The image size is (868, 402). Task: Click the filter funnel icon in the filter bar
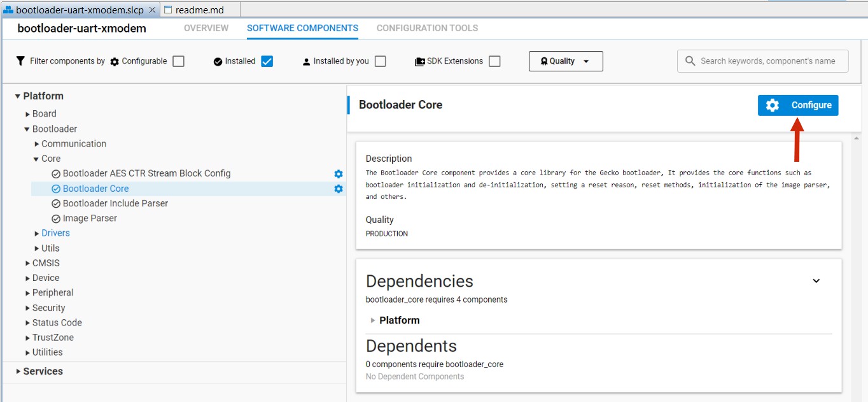coord(21,61)
